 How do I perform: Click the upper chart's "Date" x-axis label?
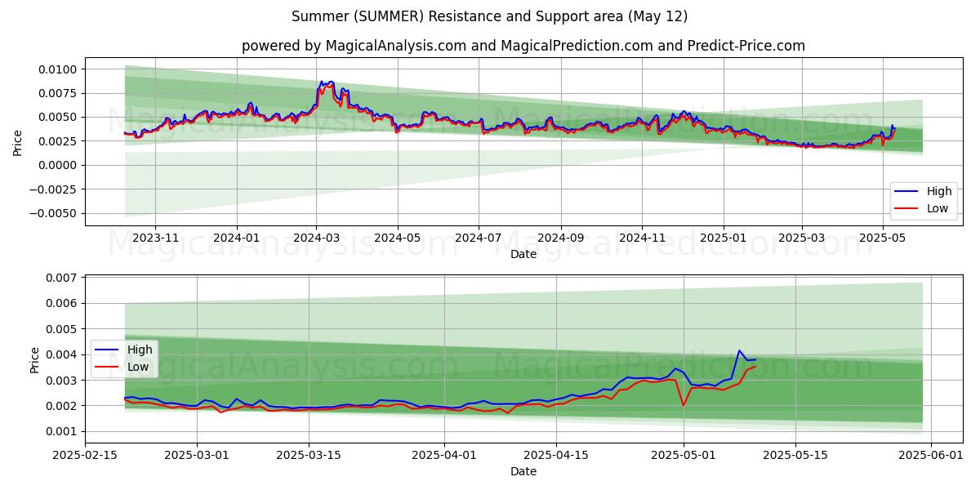[523, 254]
